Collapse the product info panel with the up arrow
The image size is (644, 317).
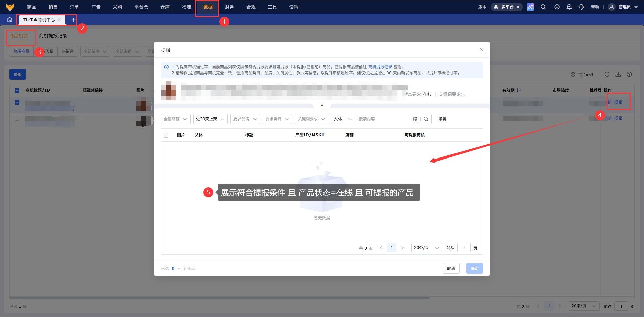pyautogui.click(x=322, y=105)
